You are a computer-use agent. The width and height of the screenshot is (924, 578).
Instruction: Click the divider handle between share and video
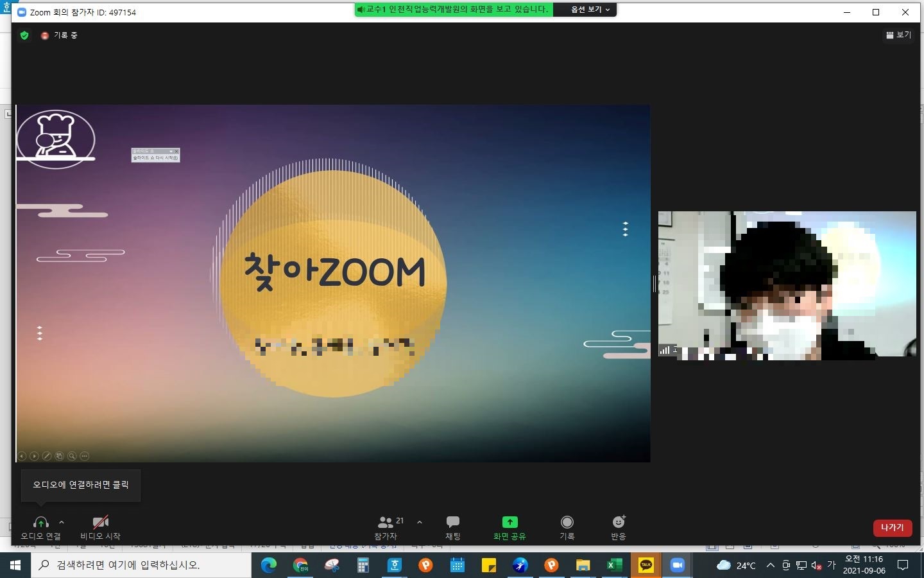pos(654,284)
